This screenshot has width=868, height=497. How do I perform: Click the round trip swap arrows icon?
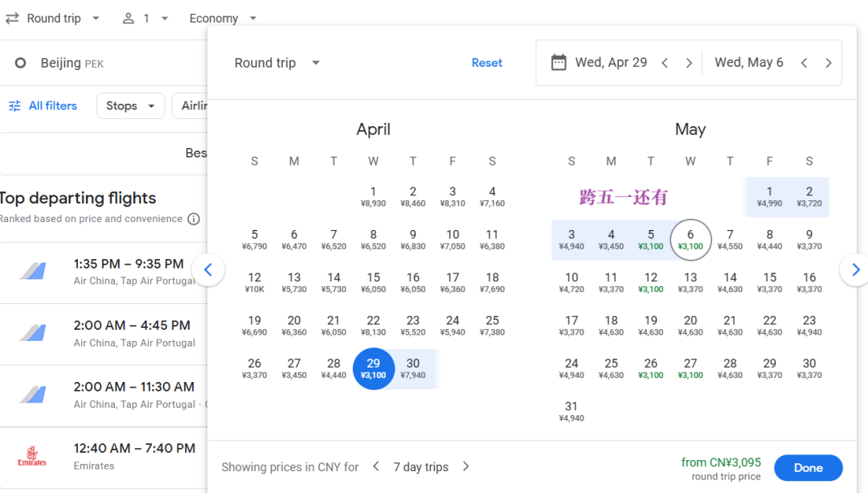[12, 18]
